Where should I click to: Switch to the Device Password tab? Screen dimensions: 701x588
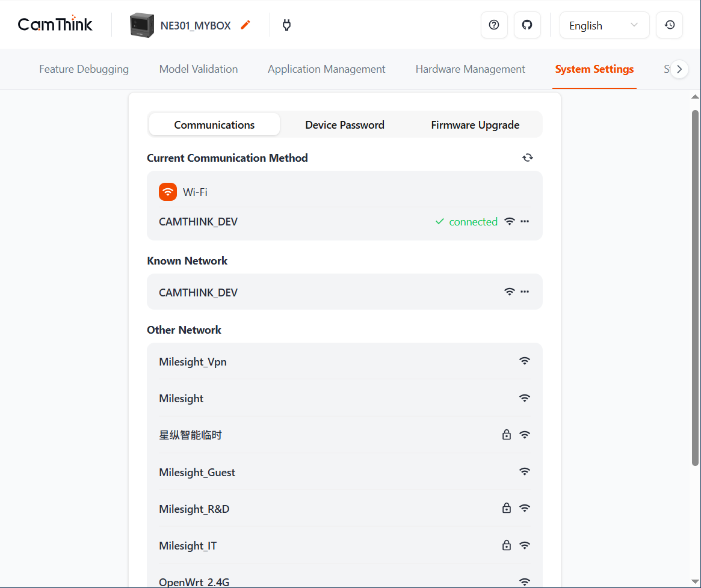(344, 125)
